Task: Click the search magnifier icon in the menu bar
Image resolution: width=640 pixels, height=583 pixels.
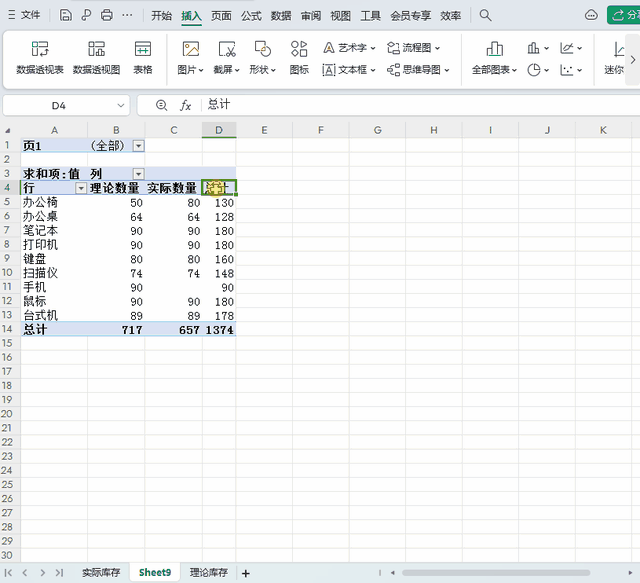Action: [485, 15]
